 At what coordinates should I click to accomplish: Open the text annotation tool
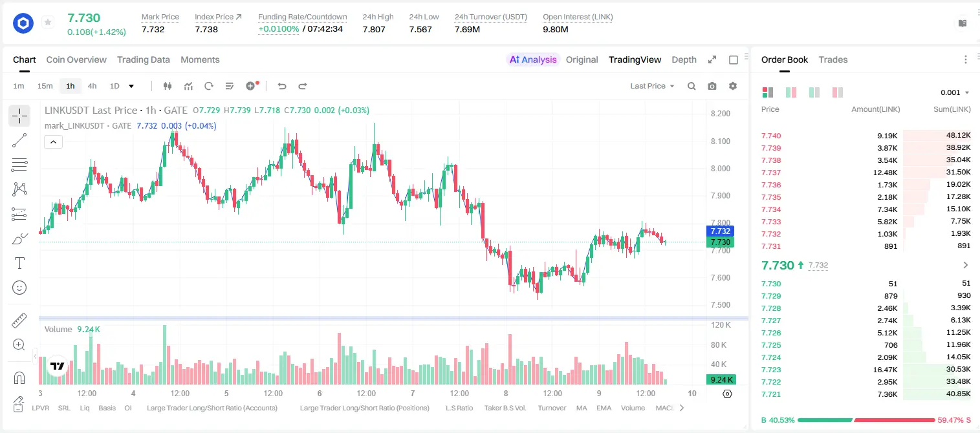click(x=19, y=263)
